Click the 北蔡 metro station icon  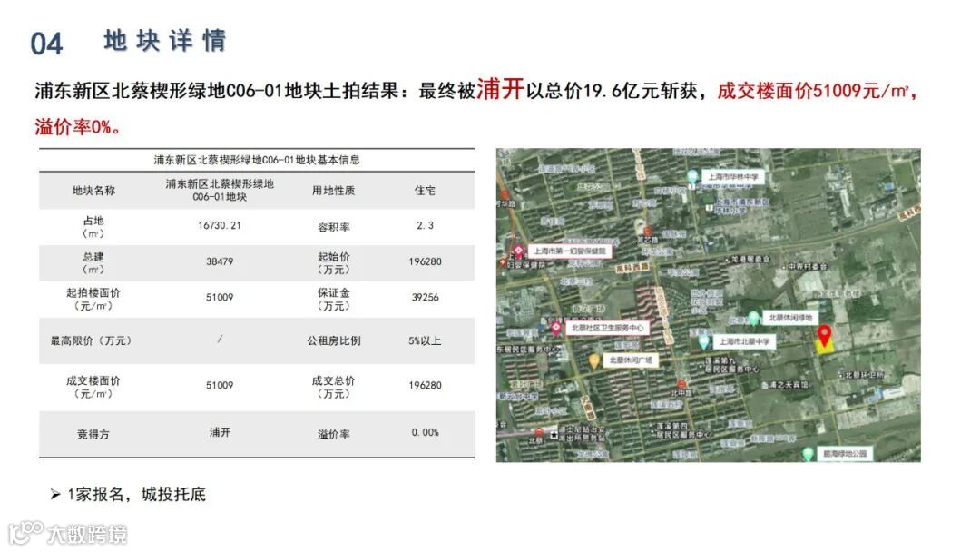click(539, 432)
